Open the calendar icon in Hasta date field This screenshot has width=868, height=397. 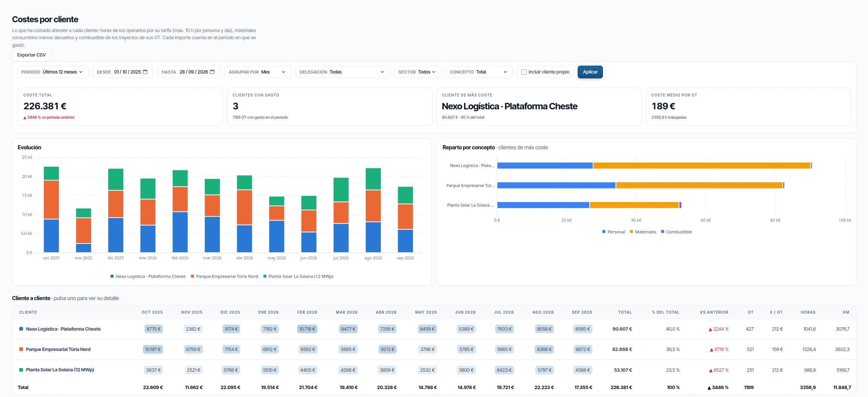pos(212,72)
